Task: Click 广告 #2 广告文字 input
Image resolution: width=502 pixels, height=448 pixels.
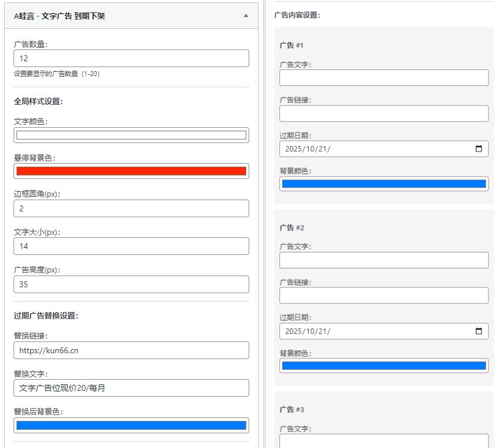Action: click(384, 260)
